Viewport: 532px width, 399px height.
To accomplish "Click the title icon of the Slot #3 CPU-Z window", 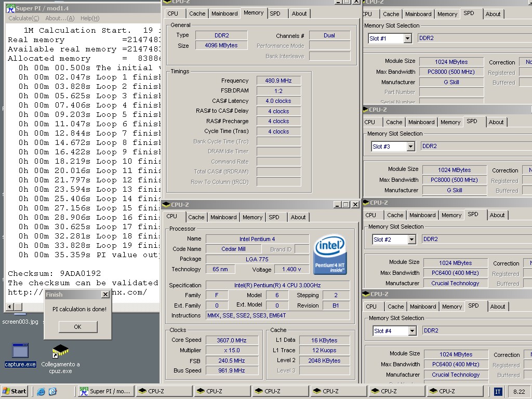I will (365, 110).
